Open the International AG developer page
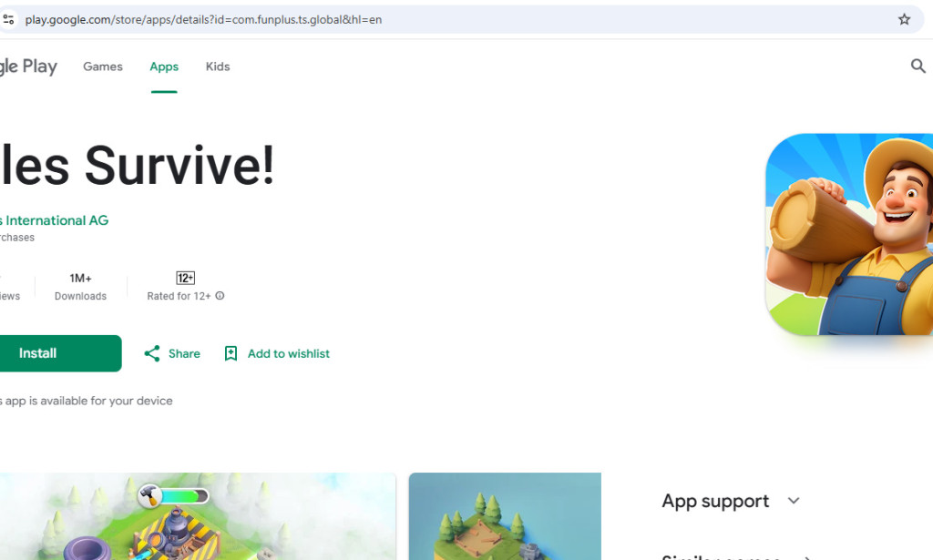The image size is (933, 560). (x=54, y=219)
